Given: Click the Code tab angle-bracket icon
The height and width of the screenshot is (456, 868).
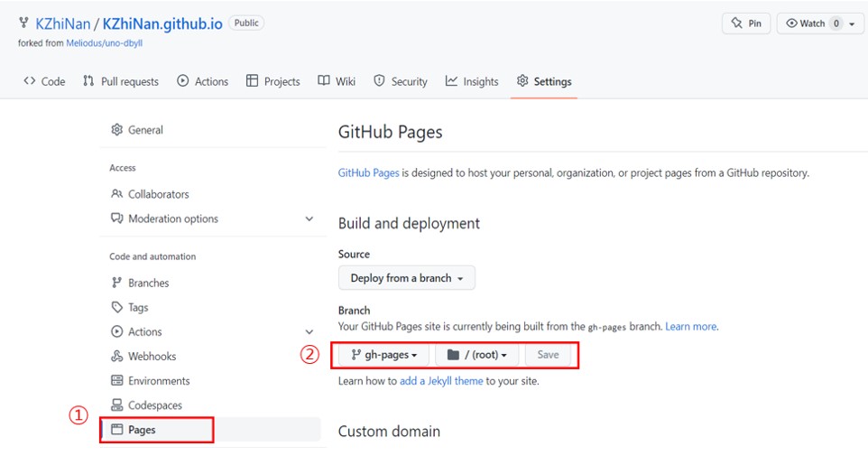Looking at the screenshot, I should pos(30,81).
